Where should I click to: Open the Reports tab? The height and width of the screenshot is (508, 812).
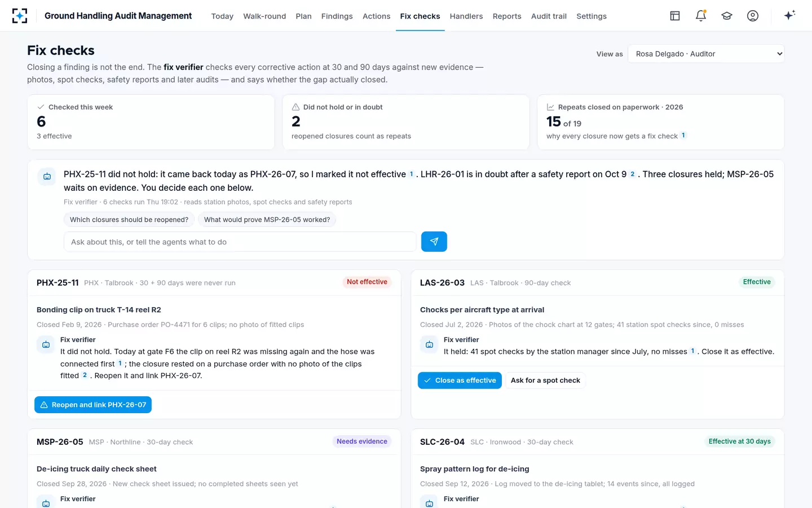coord(507,16)
